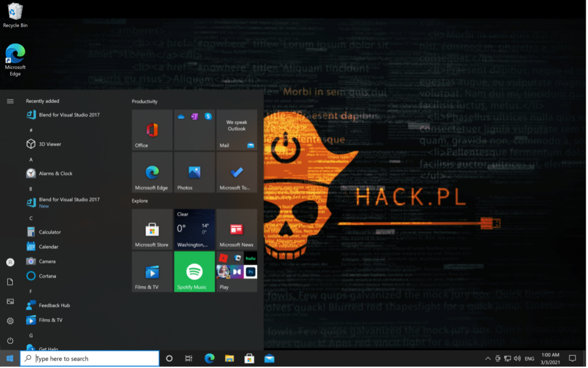Launch the Microsoft Edge tile

pyautogui.click(x=152, y=172)
